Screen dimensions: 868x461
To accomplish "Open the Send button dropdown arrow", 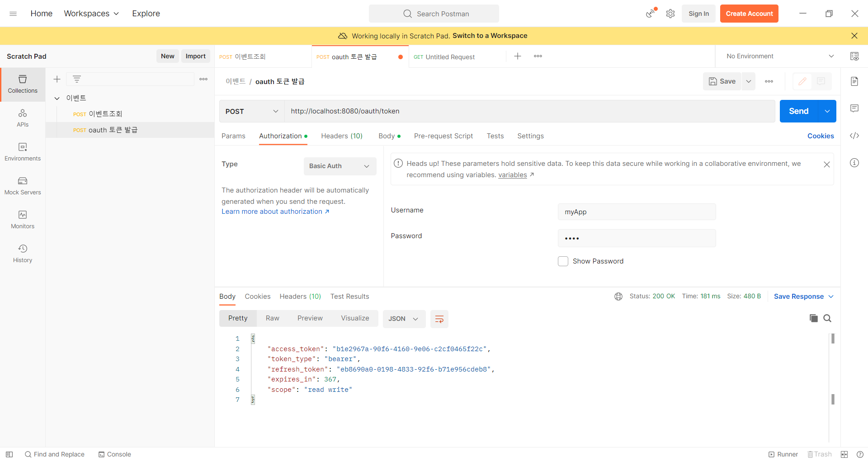I will click(827, 111).
